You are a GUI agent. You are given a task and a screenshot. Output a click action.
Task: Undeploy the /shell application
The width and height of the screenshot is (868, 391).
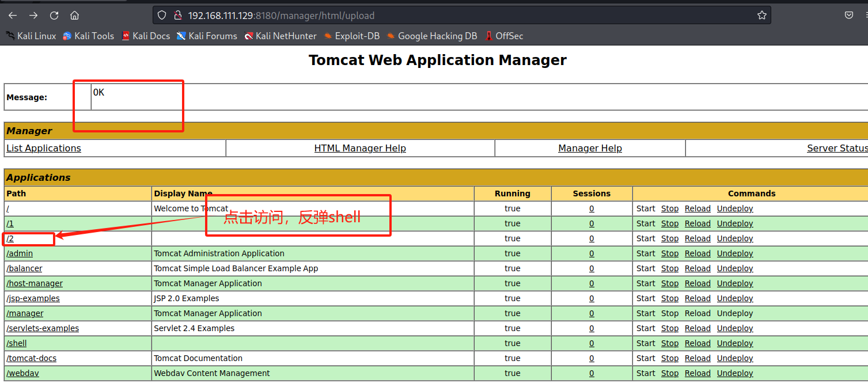[735, 343]
